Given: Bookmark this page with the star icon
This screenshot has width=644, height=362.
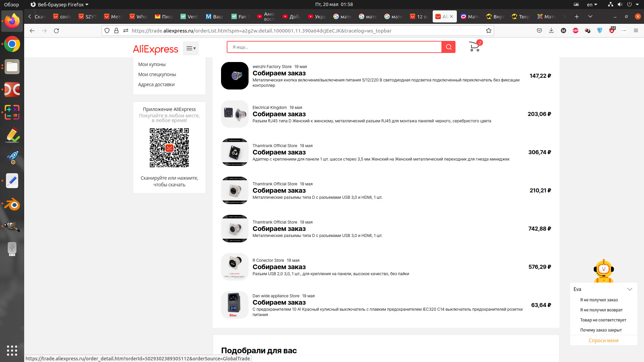Looking at the screenshot, I should pos(489,31).
